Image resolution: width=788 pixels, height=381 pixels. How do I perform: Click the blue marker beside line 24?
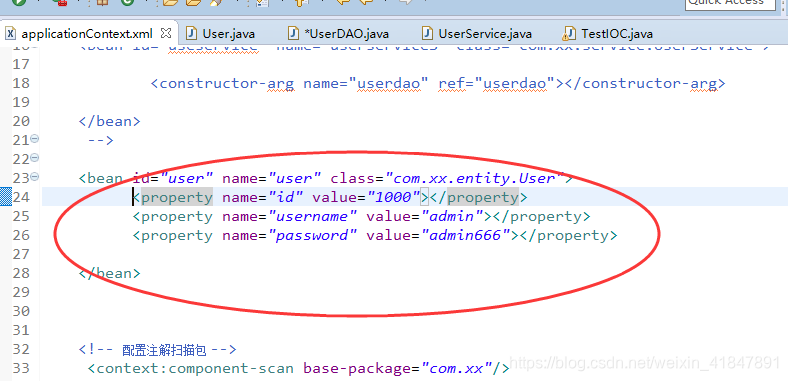[5, 197]
